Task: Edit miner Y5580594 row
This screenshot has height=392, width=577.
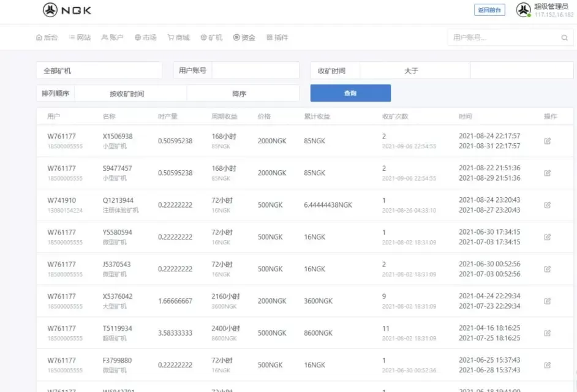Action: (547, 237)
